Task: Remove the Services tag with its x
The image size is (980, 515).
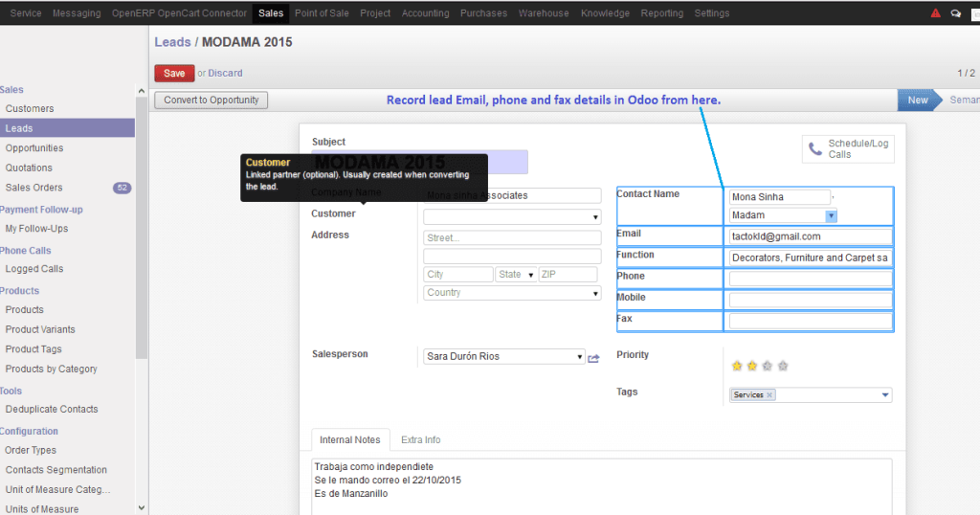Action: [x=769, y=395]
